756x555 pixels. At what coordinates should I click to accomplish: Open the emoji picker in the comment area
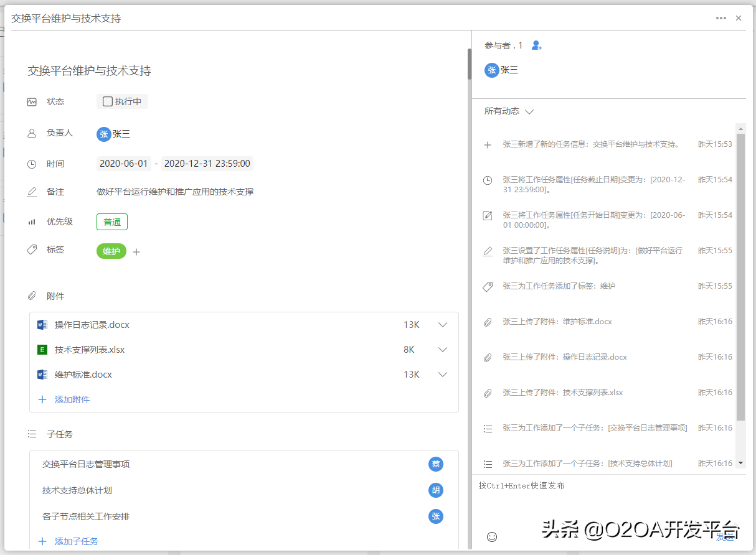pyautogui.click(x=492, y=536)
